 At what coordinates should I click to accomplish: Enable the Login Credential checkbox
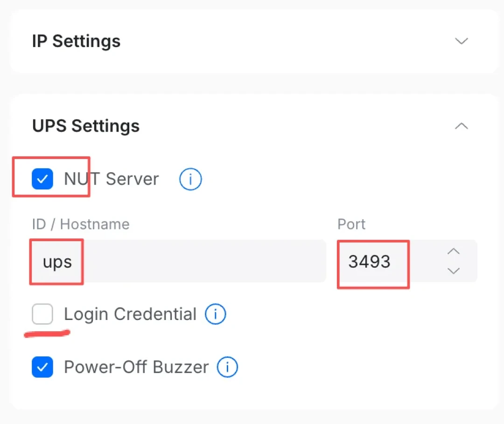tap(42, 314)
